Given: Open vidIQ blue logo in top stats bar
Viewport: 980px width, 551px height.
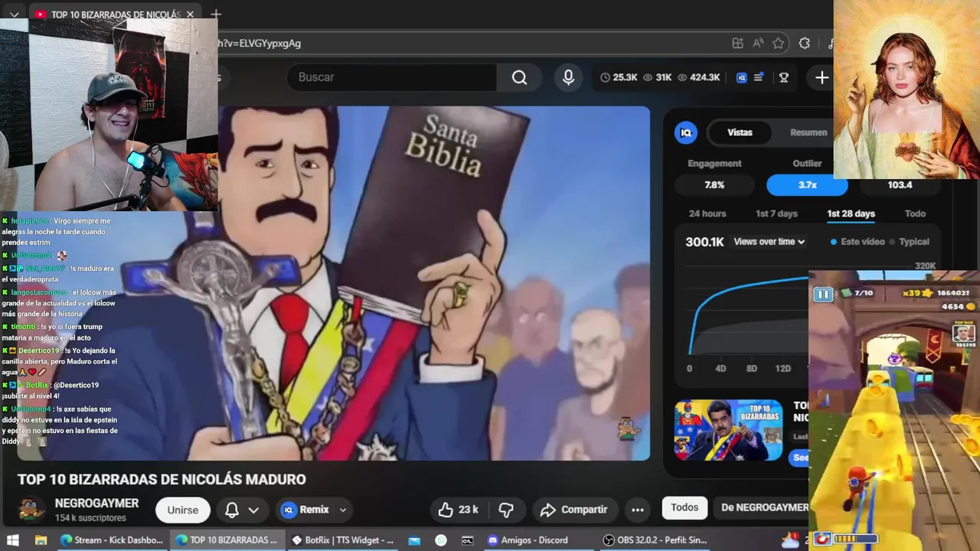Looking at the screenshot, I should 741,77.
